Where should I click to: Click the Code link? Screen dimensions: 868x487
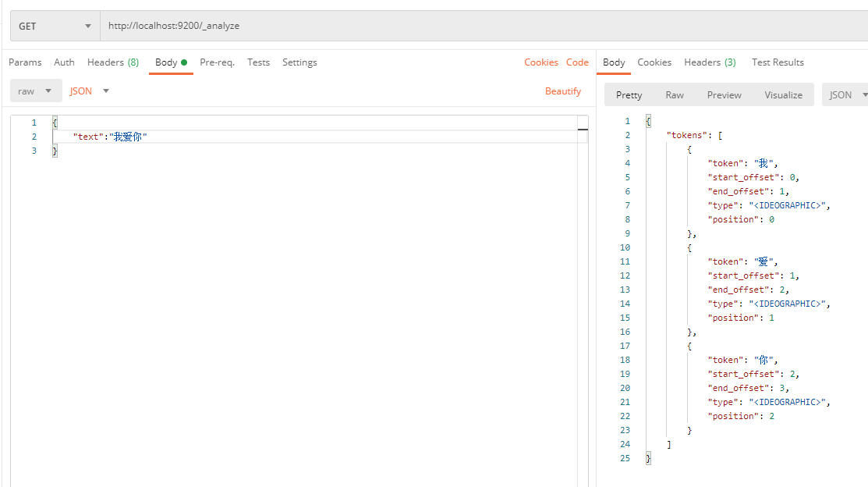point(577,62)
